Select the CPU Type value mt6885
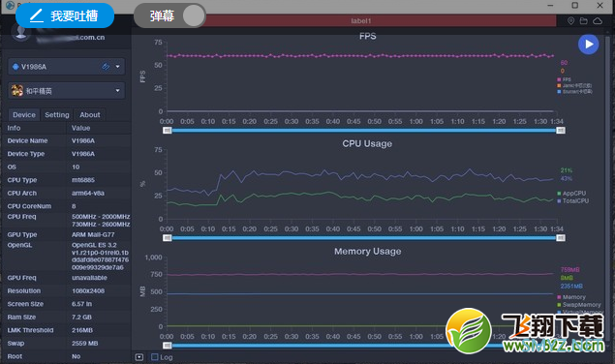Screen dimensions: 615x364 (83, 180)
